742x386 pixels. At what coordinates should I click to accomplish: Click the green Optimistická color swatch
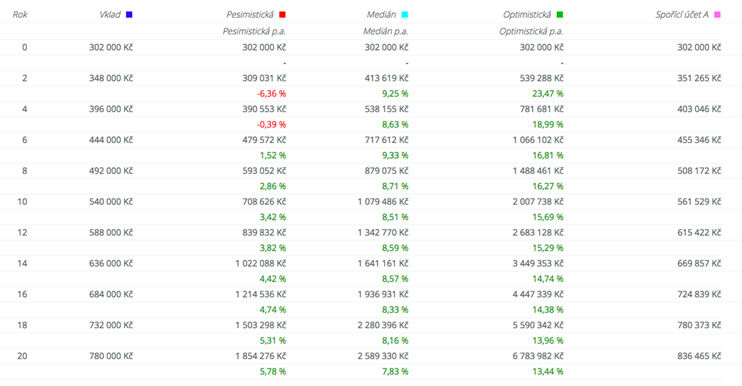click(560, 15)
